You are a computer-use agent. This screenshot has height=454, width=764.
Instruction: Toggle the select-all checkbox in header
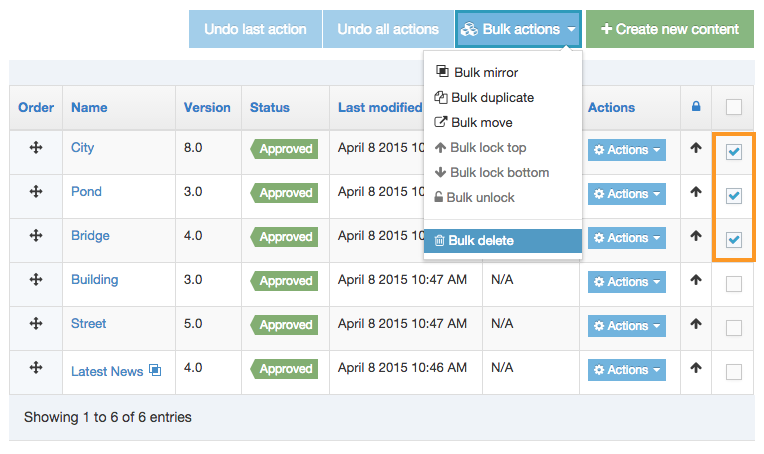point(734,107)
